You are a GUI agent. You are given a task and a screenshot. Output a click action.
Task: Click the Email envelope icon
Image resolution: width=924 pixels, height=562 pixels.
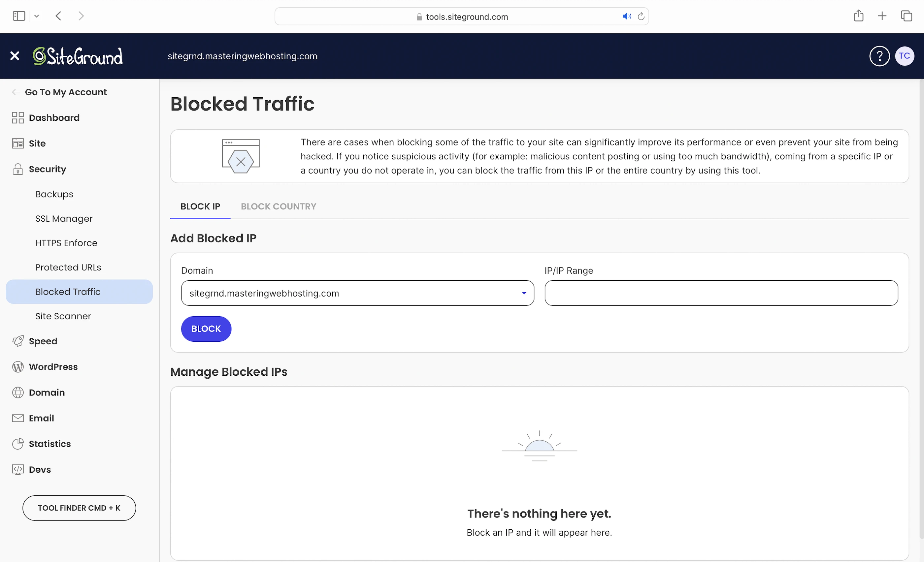pyautogui.click(x=17, y=418)
